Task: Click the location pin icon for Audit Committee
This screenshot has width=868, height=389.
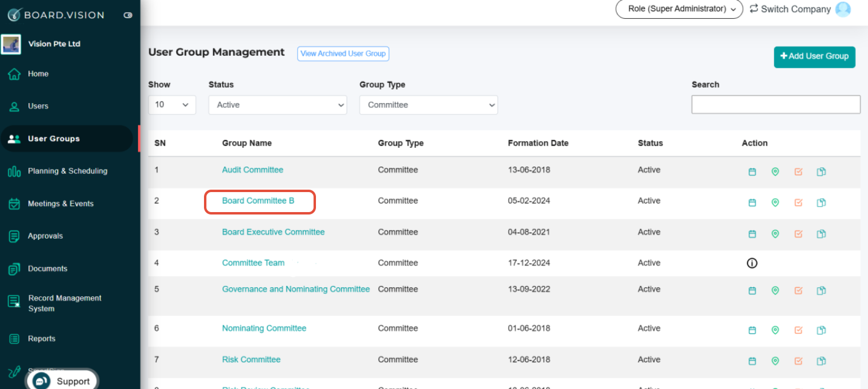Action: (x=775, y=171)
